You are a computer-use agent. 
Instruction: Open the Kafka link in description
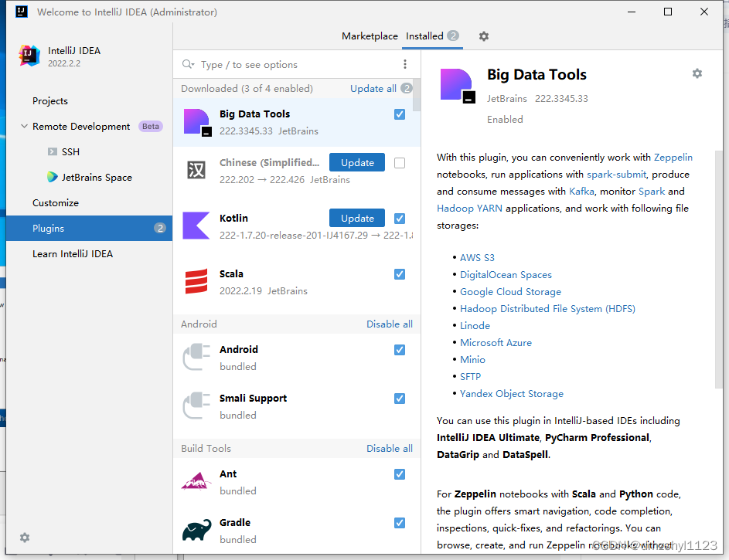(x=581, y=192)
